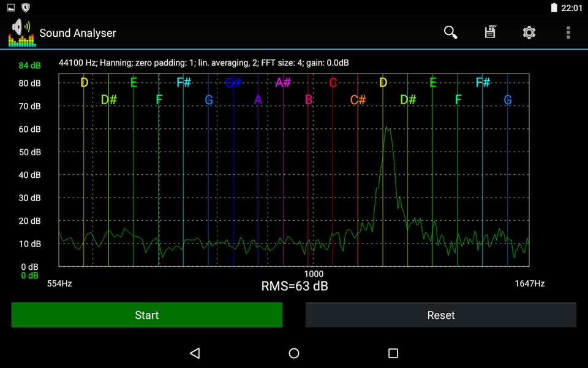Image resolution: width=588 pixels, height=368 pixels.
Task: Click the 1647Hz upper frequency label
Action: [x=529, y=283]
